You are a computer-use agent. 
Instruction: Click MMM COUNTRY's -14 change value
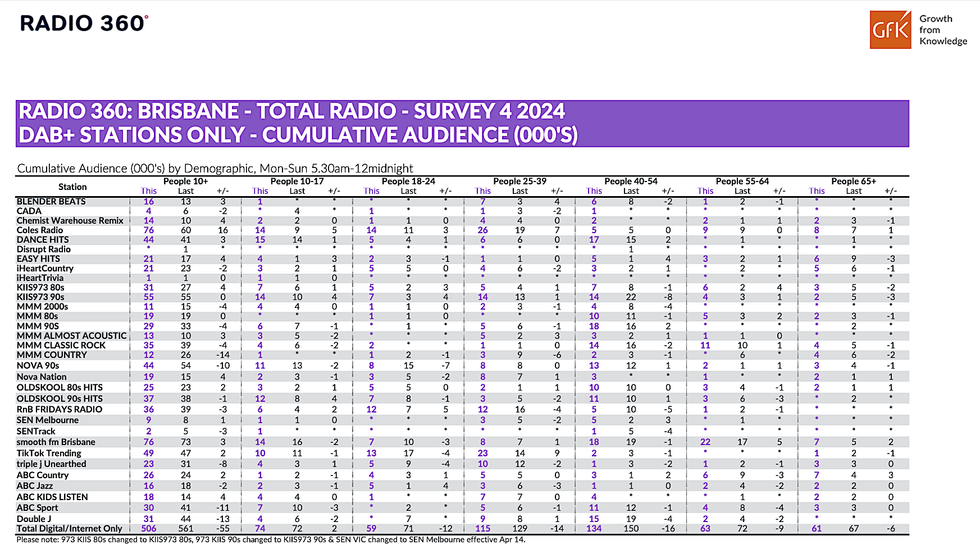click(x=223, y=355)
